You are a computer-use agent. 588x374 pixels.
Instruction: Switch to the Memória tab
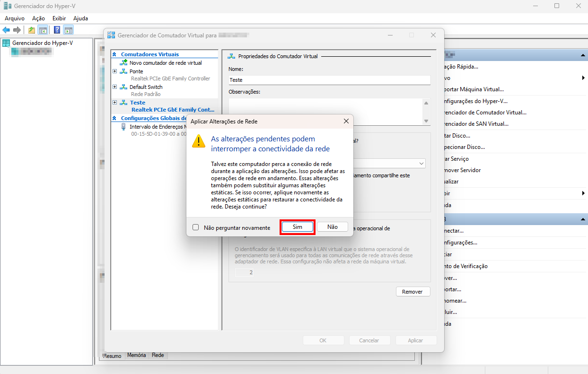coord(136,355)
